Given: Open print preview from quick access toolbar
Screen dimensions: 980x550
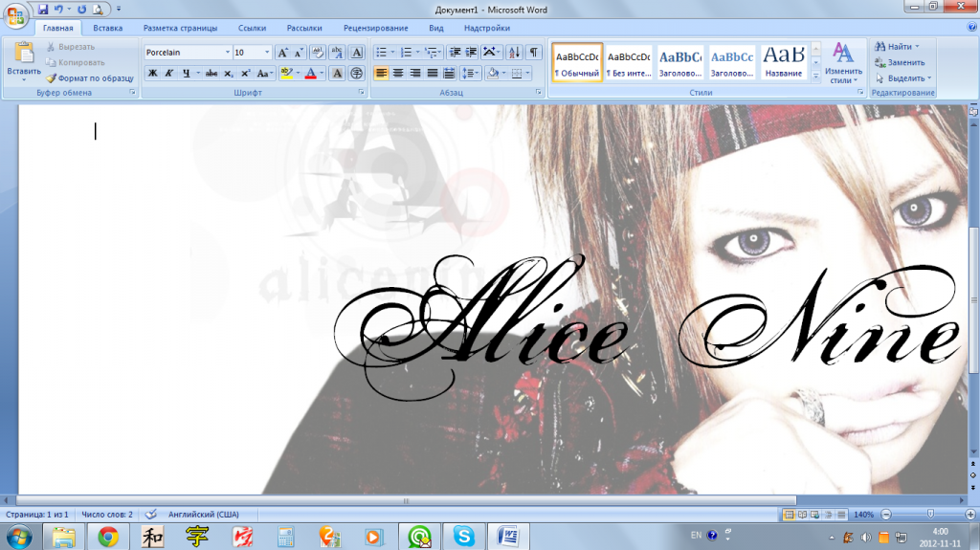Looking at the screenshot, I should pos(98,9).
